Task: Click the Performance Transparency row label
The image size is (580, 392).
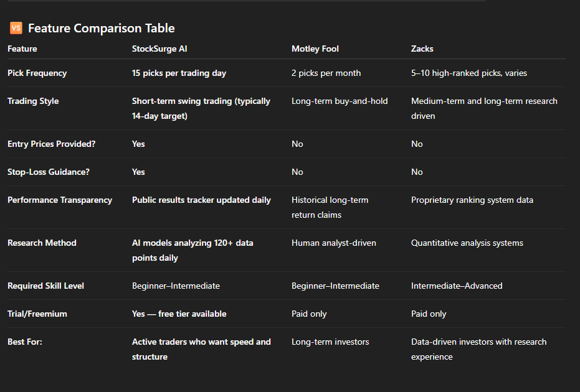Action: tap(60, 200)
